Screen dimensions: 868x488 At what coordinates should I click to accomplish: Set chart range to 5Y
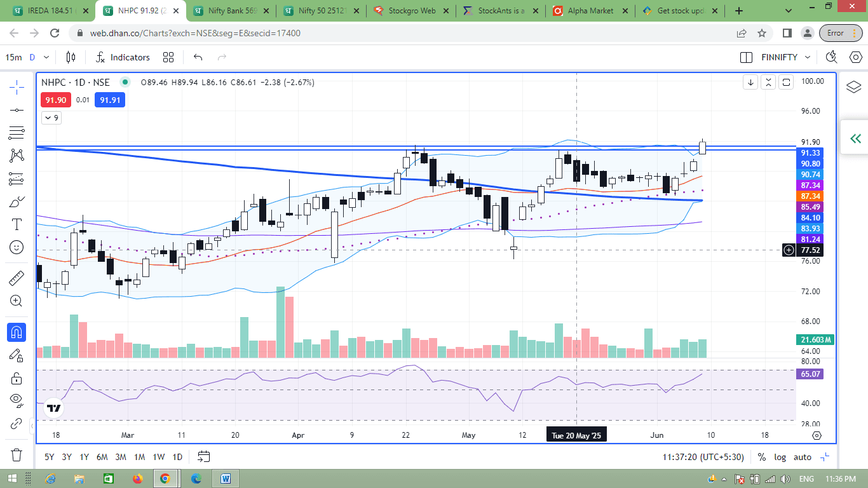pos(50,456)
